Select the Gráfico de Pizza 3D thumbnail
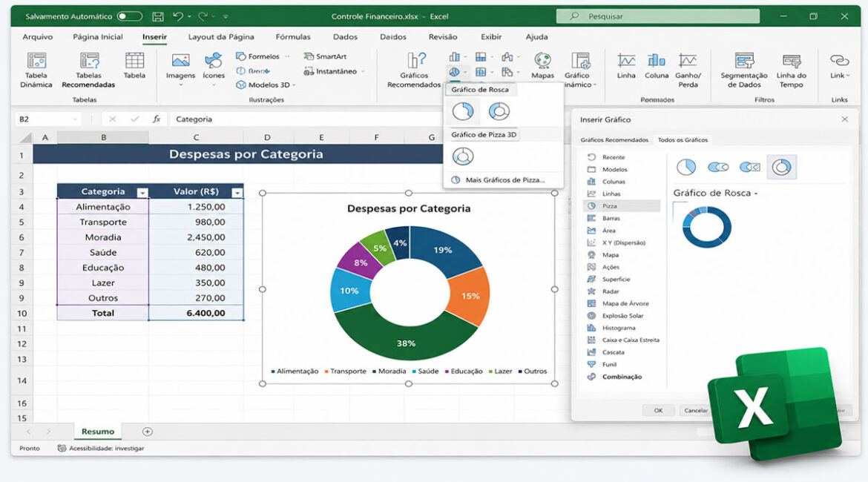Image resolution: width=868 pixels, height=482 pixels. click(463, 156)
